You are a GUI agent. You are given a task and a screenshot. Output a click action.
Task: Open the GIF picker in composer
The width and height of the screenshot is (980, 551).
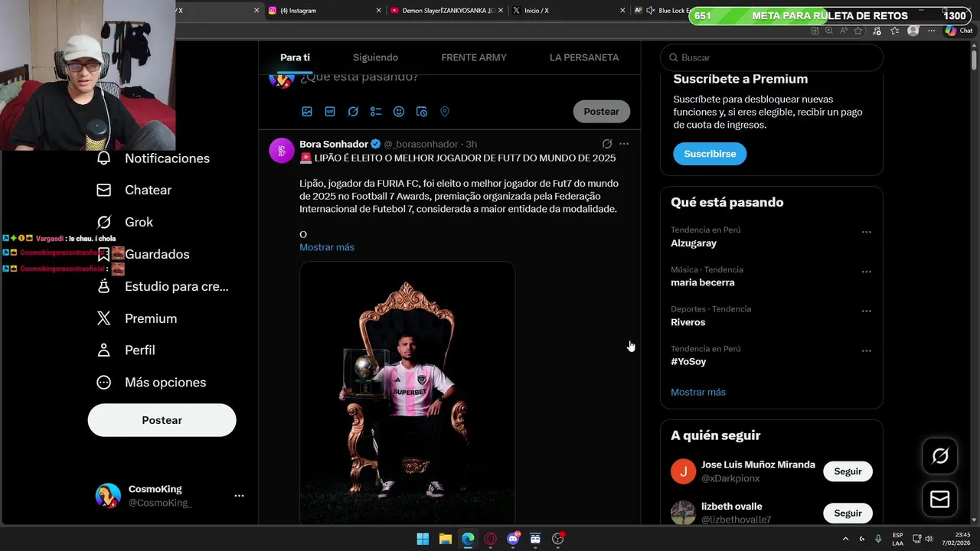tap(330, 112)
